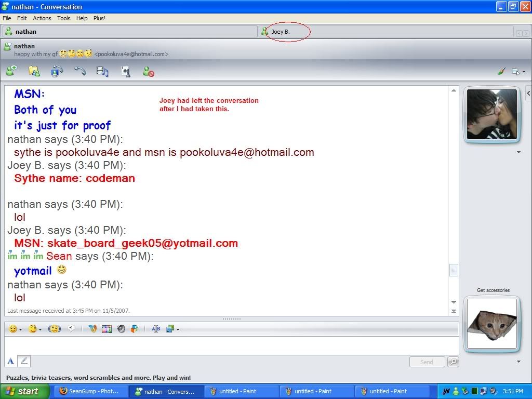532x399 pixels.
Task: Switch to SeanGump Firefox taskbar button
Action: tap(90, 391)
